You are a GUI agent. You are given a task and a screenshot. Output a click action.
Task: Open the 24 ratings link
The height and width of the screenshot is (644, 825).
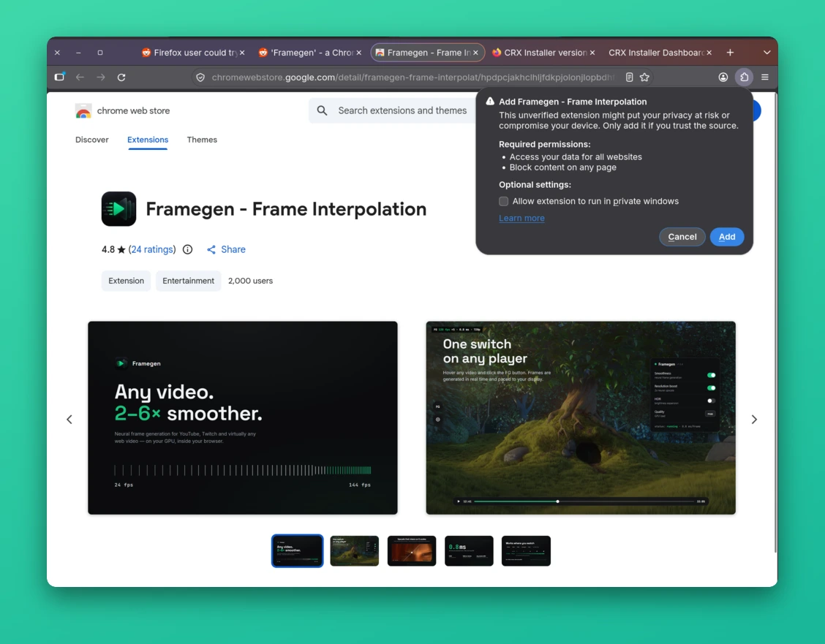(152, 249)
